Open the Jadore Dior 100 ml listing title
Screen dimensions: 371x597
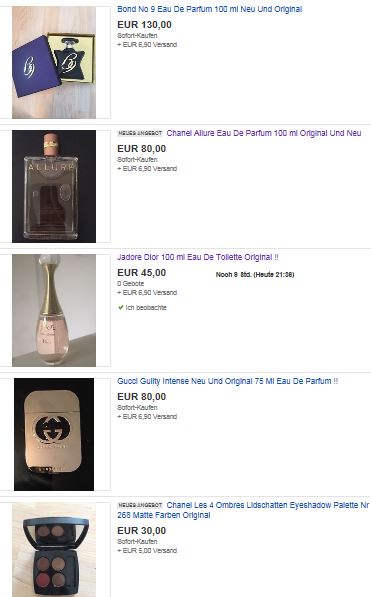(x=198, y=257)
